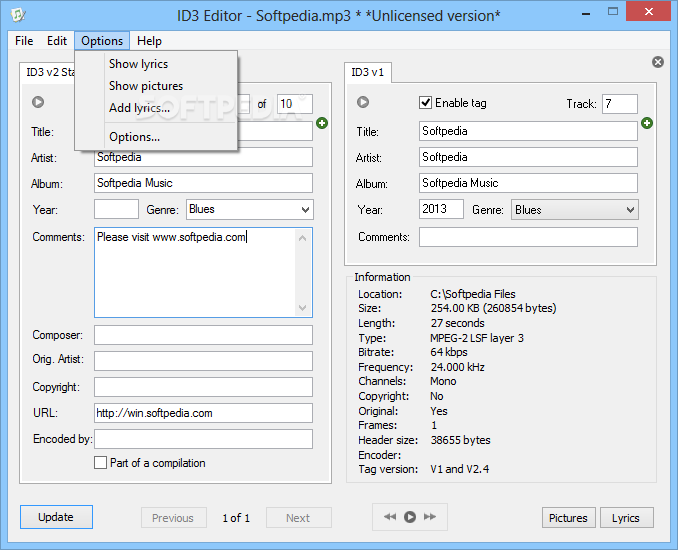Check Part of a compilation
This screenshot has width=678, height=550.
100,463
